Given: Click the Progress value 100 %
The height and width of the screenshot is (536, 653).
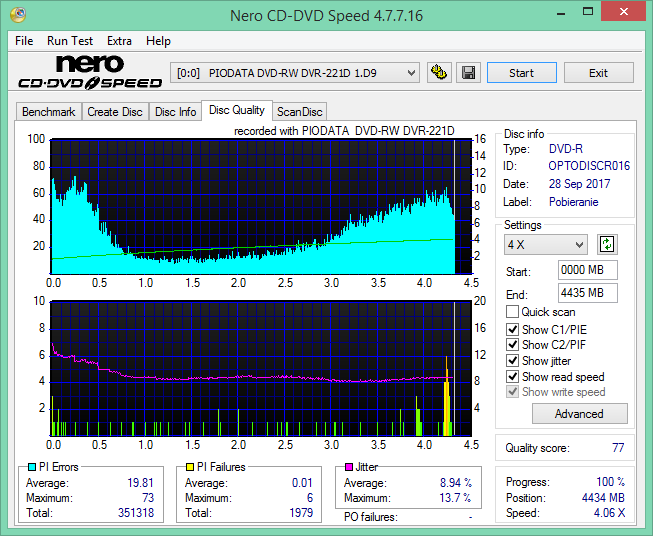Looking at the screenshot, I should [x=611, y=482].
